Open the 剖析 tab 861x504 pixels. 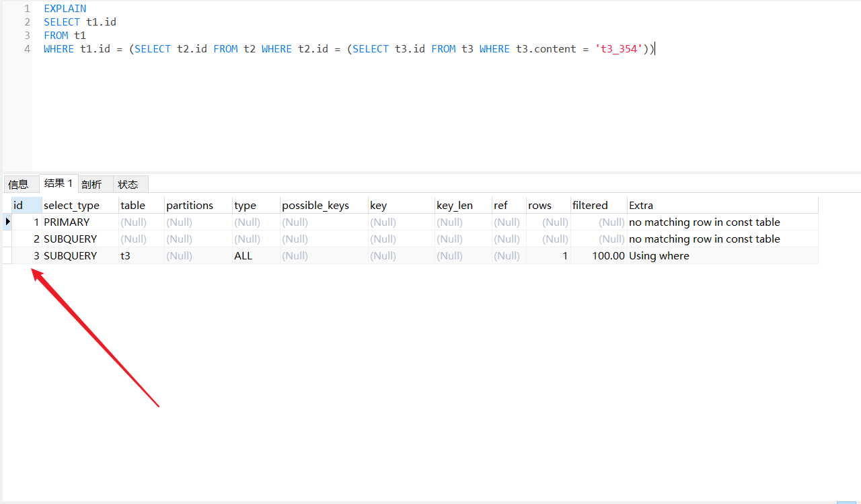tap(93, 183)
